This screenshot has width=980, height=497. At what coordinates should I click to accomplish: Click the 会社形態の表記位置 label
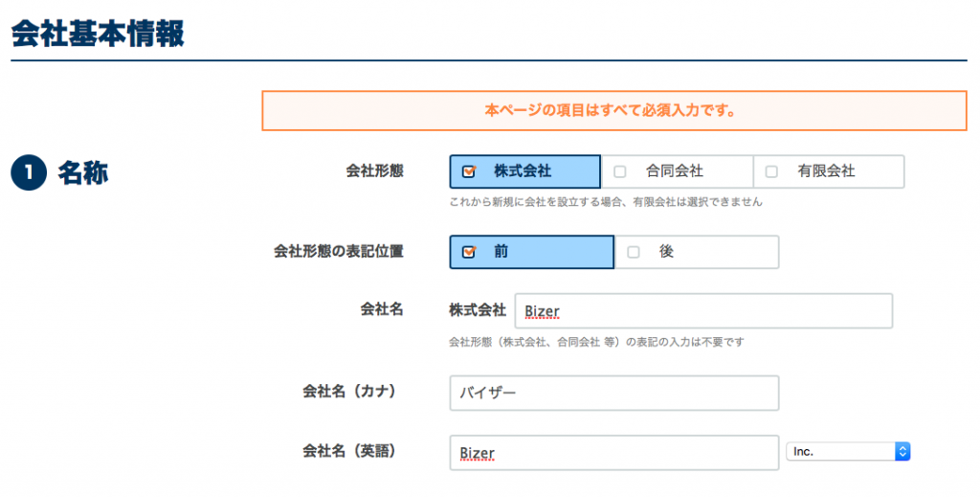339,252
